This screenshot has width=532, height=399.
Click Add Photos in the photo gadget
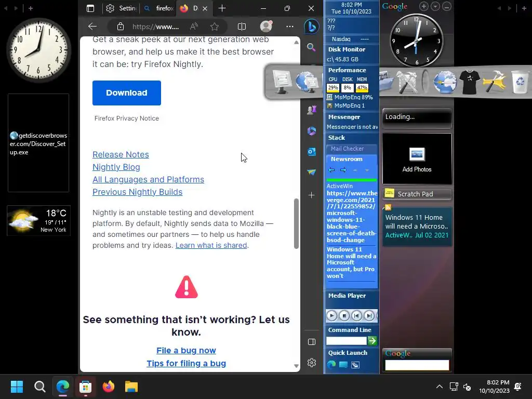pos(417,160)
